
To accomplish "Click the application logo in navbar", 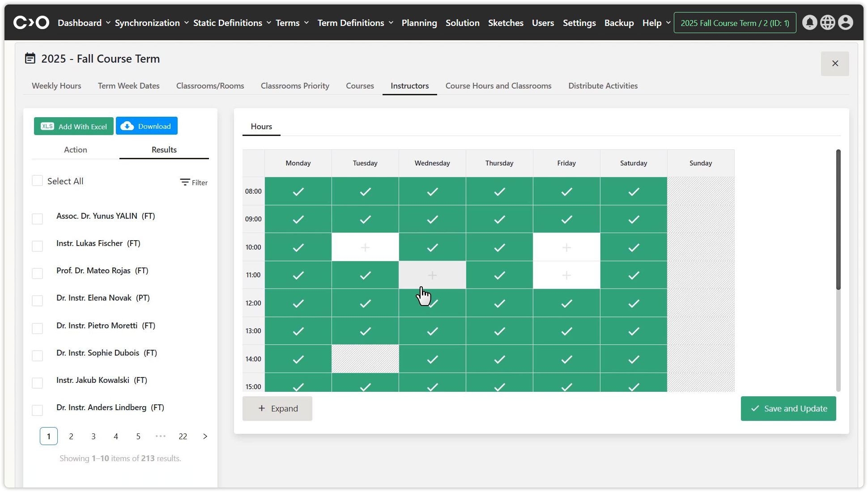I will tap(31, 22).
